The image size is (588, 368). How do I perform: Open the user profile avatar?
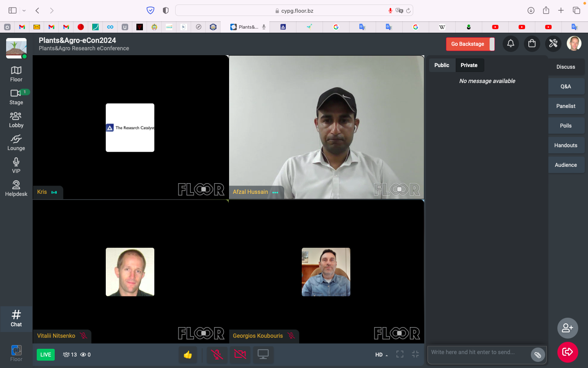(574, 43)
